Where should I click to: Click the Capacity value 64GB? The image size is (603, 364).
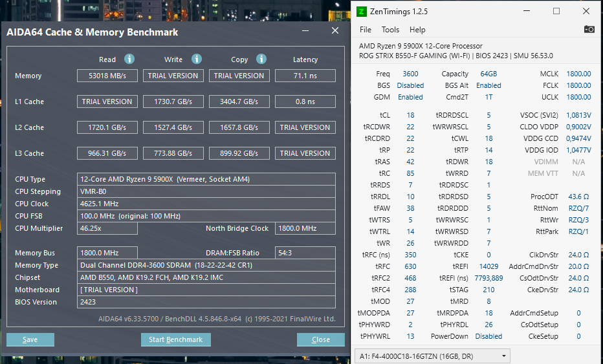(x=488, y=74)
